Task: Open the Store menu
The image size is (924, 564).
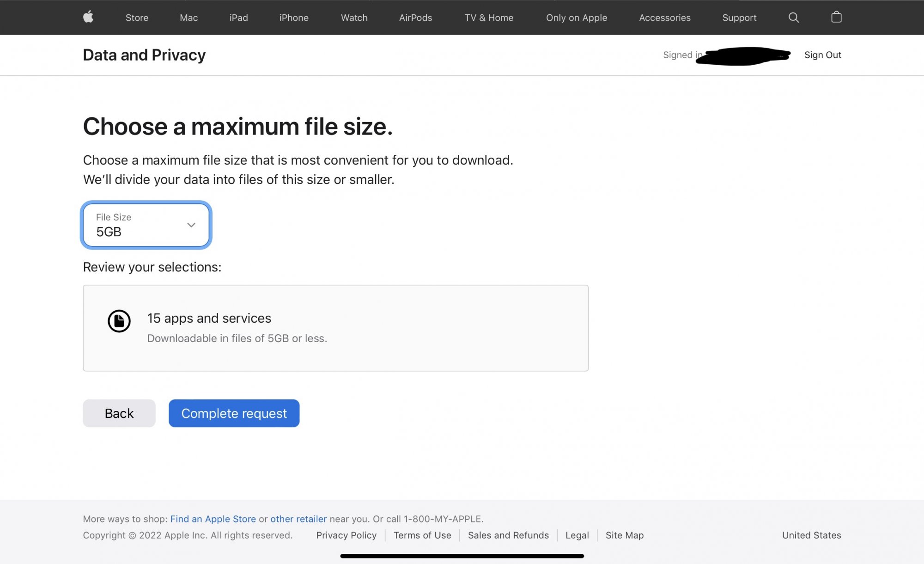Action: (x=137, y=18)
